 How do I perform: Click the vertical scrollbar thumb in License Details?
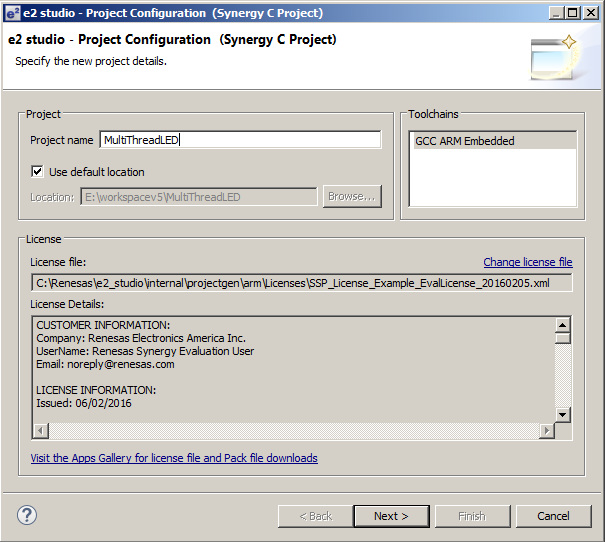coord(562,337)
